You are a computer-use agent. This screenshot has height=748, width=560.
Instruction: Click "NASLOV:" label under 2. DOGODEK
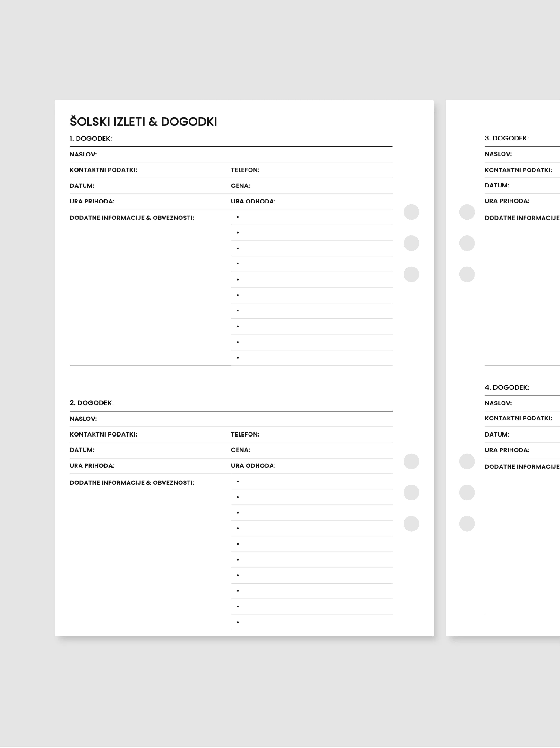(x=83, y=419)
